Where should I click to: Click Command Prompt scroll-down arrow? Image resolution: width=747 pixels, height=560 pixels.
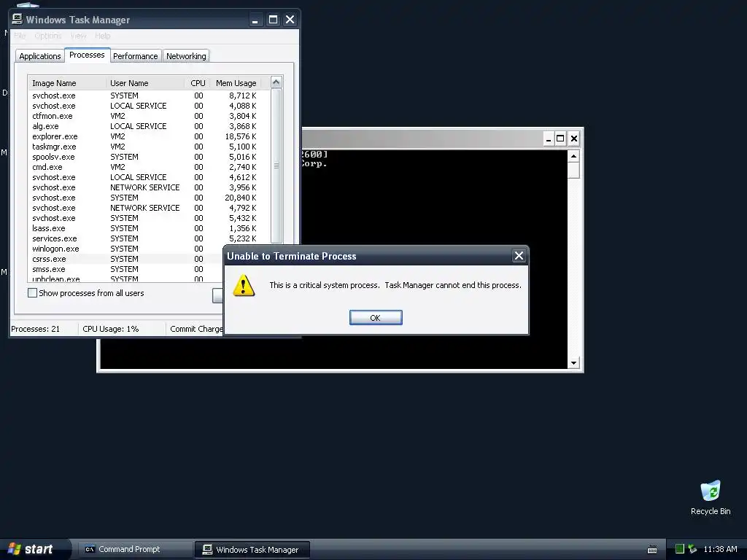(x=573, y=363)
